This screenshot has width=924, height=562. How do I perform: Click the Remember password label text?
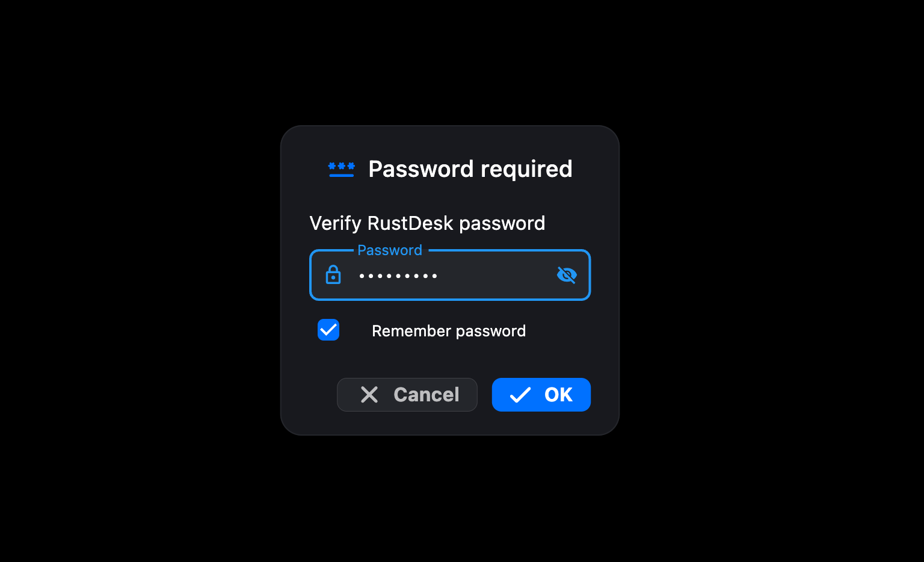click(449, 331)
